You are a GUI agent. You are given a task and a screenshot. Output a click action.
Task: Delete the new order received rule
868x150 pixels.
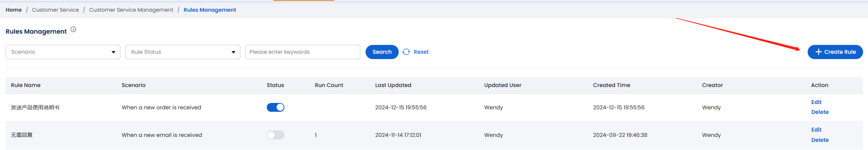820,112
